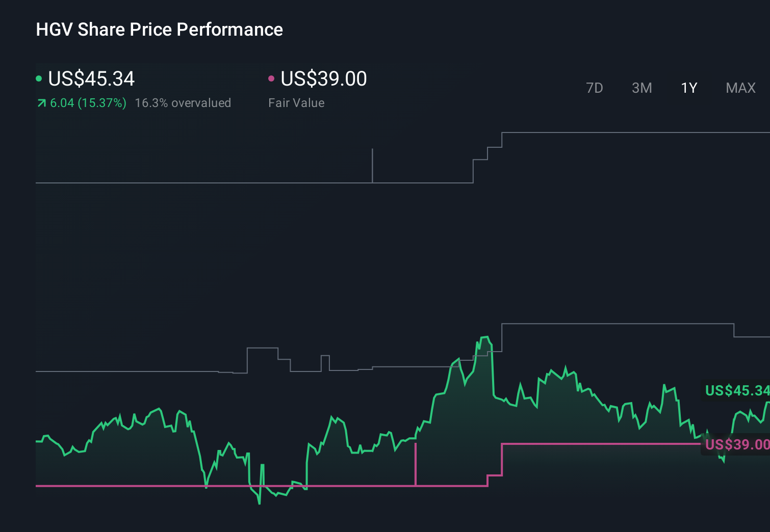Open the MAX time range view

tap(740, 88)
